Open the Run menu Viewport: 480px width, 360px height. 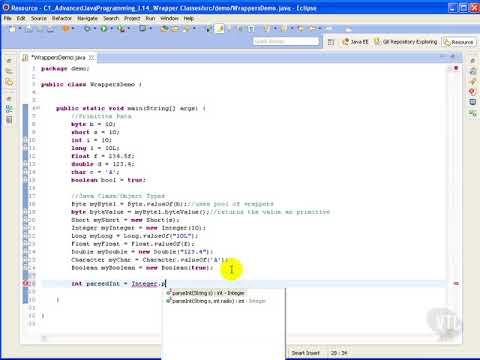pos(150,18)
